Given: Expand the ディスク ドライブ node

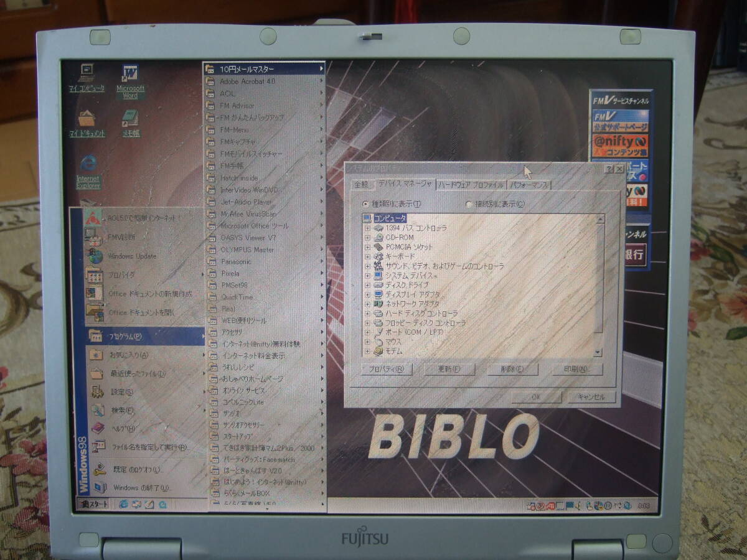Looking at the screenshot, I should tap(367, 285).
